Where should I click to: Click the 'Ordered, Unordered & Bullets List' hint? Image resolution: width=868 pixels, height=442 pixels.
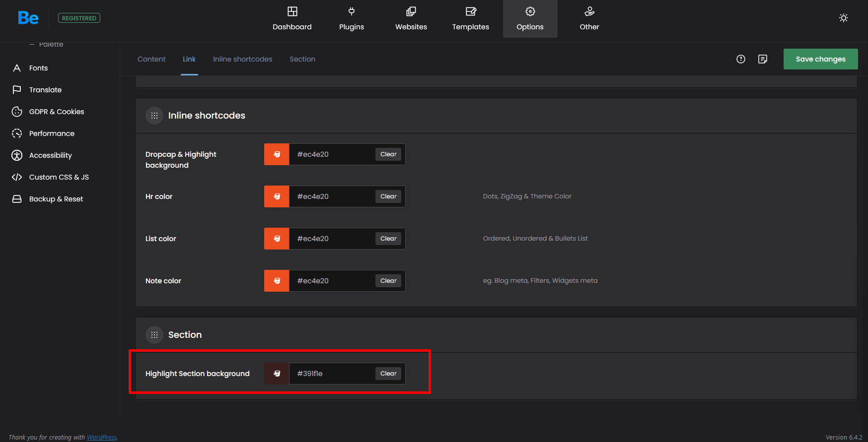pyautogui.click(x=535, y=239)
